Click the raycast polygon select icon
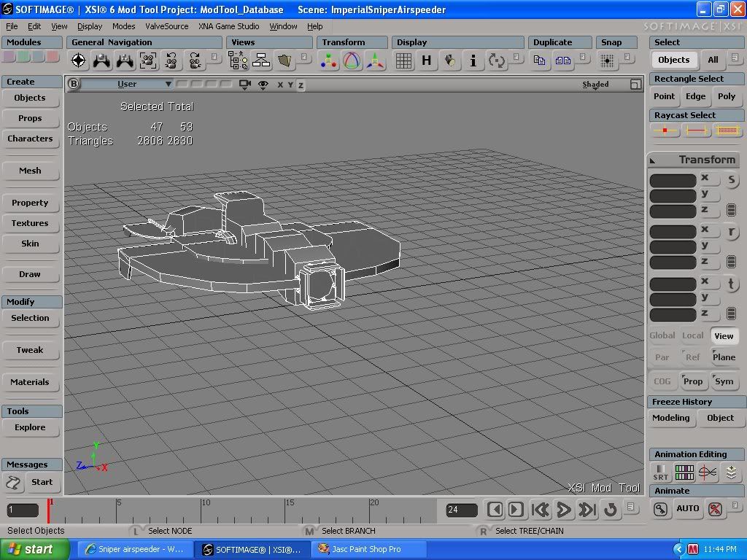Image resolution: width=747 pixels, height=560 pixels. click(x=727, y=130)
